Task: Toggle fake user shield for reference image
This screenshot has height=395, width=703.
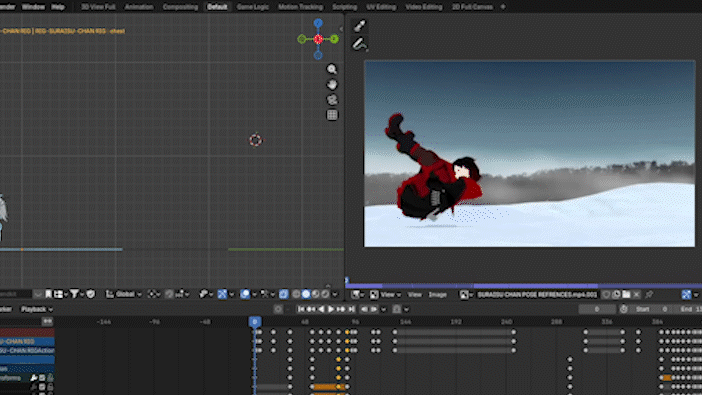Action: click(607, 295)
